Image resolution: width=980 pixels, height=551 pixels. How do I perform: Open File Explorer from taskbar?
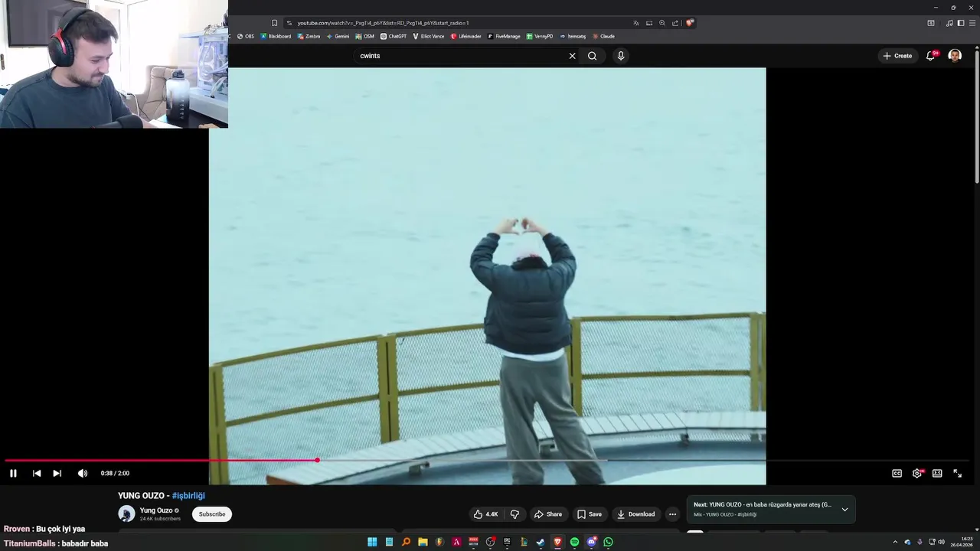click(x=423, y=542)
